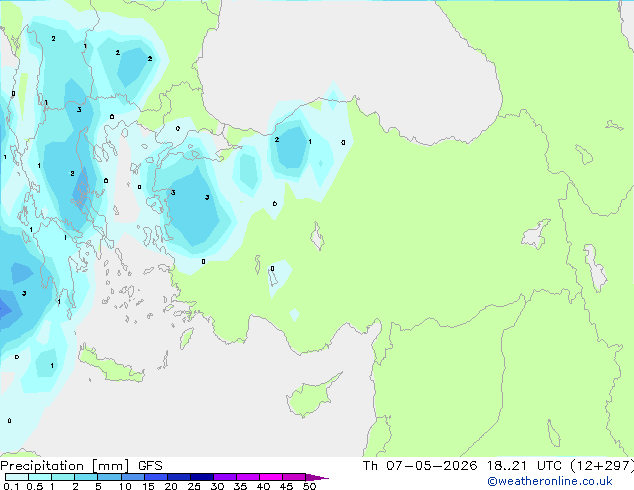The height and width of the screenshot is (490, 634).
Task: Select the 25–30 mm navy legend swatch
Action: pyautogui.click(x=201, y=477)
